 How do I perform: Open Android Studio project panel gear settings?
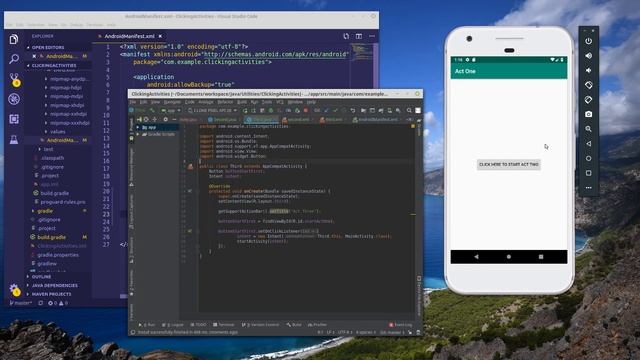(165, 120)
